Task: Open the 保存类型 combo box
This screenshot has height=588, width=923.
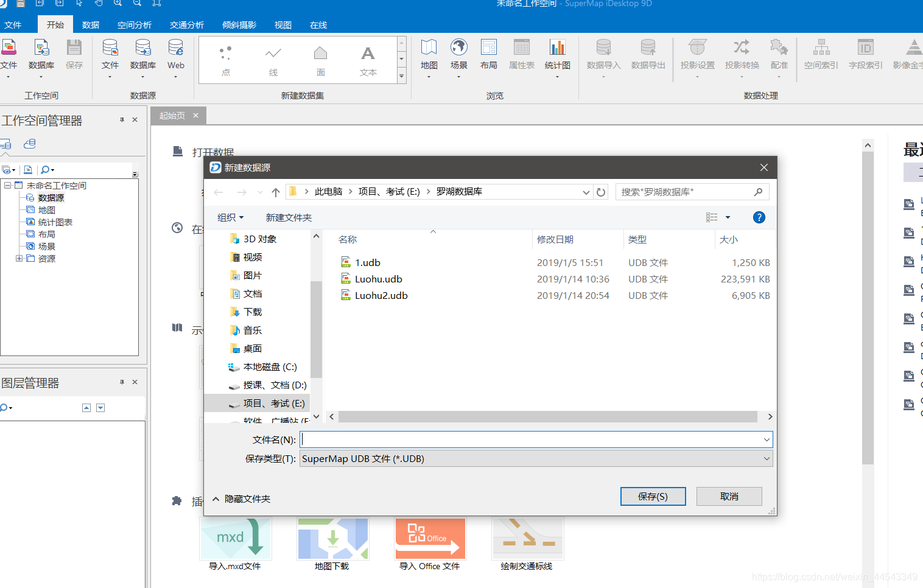Action: [x=536, y=459]
